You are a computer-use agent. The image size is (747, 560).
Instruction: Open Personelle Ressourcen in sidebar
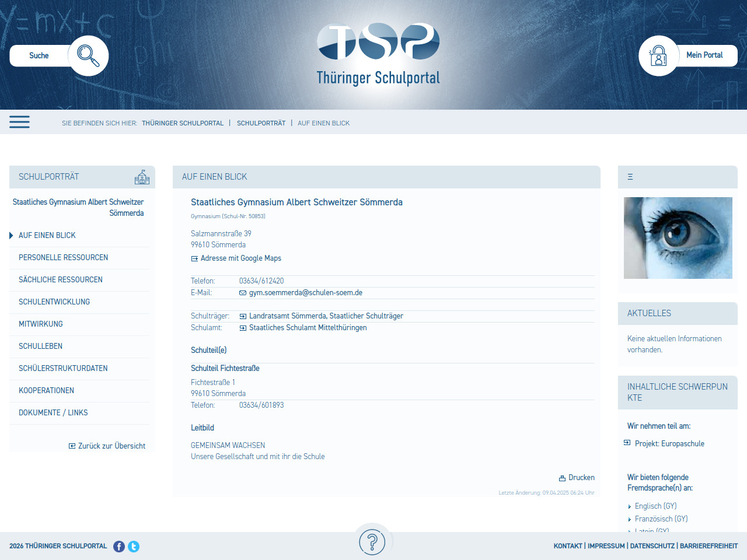click(x=63, y=257)
